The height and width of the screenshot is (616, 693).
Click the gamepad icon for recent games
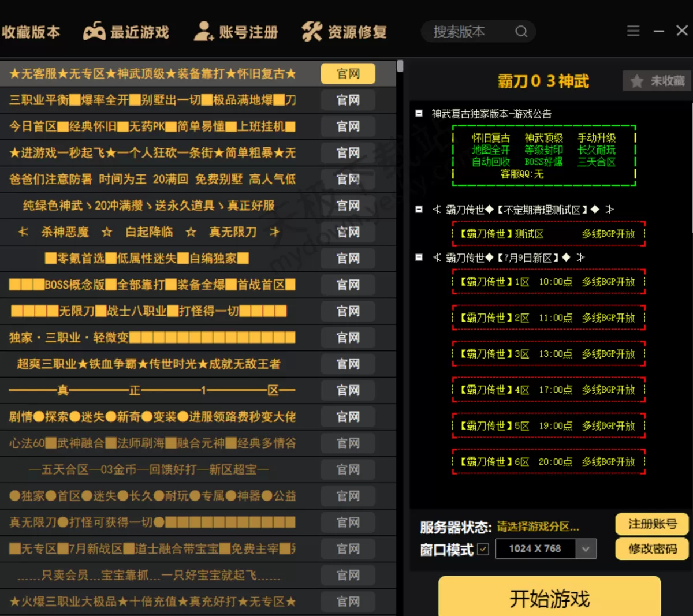94,32
